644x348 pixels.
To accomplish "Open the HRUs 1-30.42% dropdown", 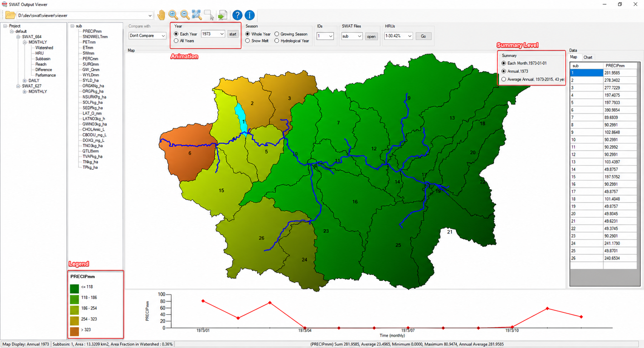I will pos(409,36).
